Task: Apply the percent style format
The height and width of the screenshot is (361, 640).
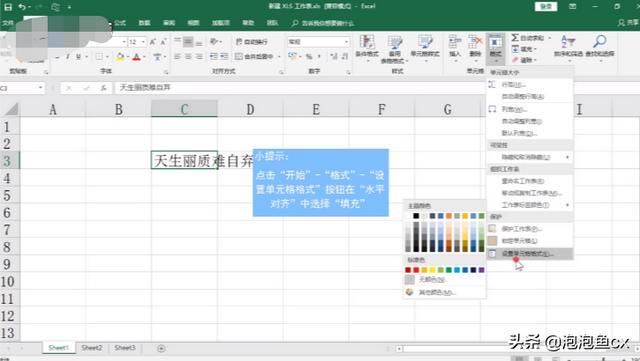Action: (309, 56)
